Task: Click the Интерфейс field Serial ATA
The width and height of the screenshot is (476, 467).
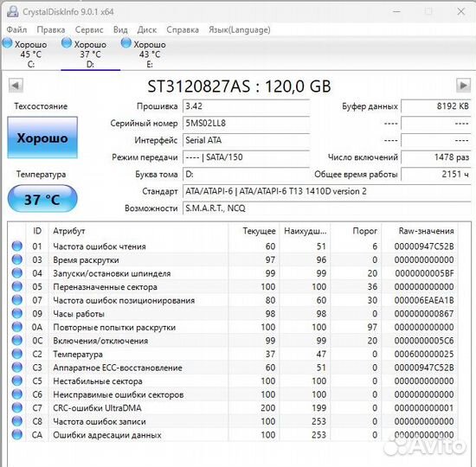Action: [x=246, y=140]
